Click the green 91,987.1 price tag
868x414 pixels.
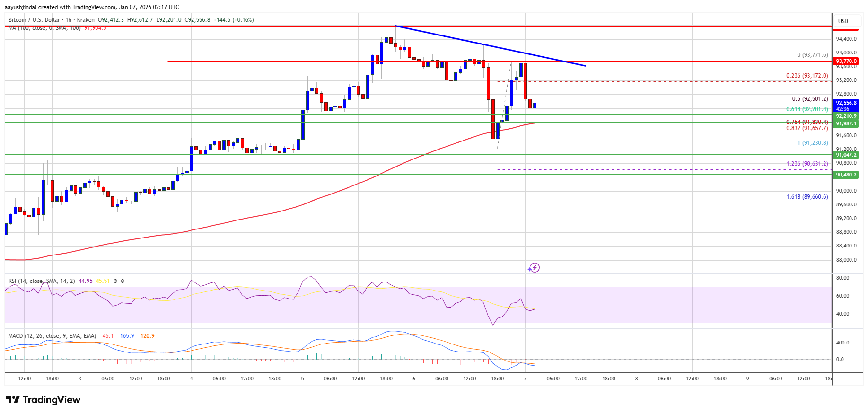tap(846, 124)
